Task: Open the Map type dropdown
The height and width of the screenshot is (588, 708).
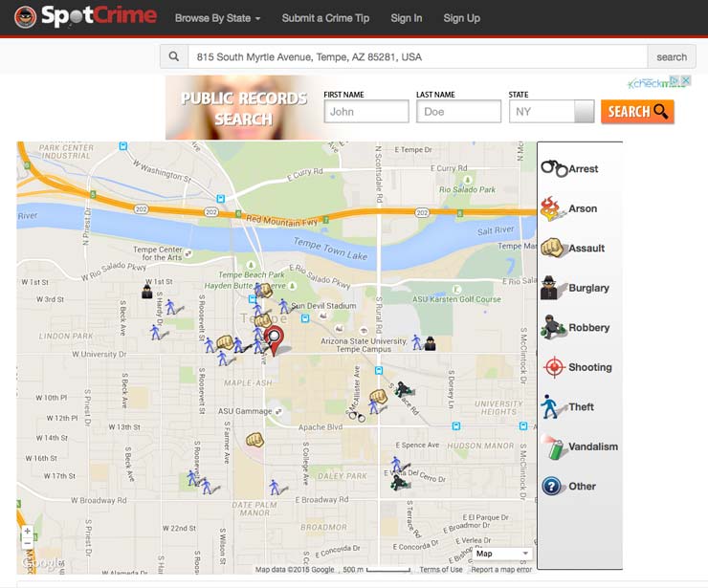Action: (501, 554)
